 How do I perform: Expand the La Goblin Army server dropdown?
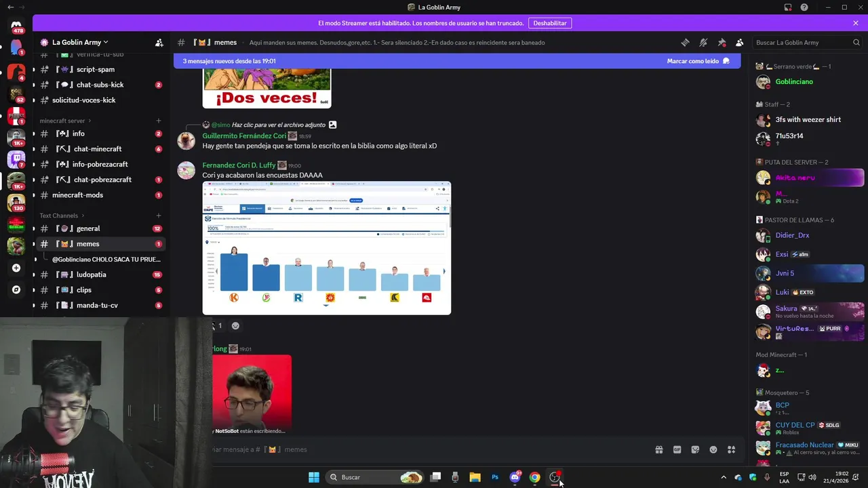[80, 42]
